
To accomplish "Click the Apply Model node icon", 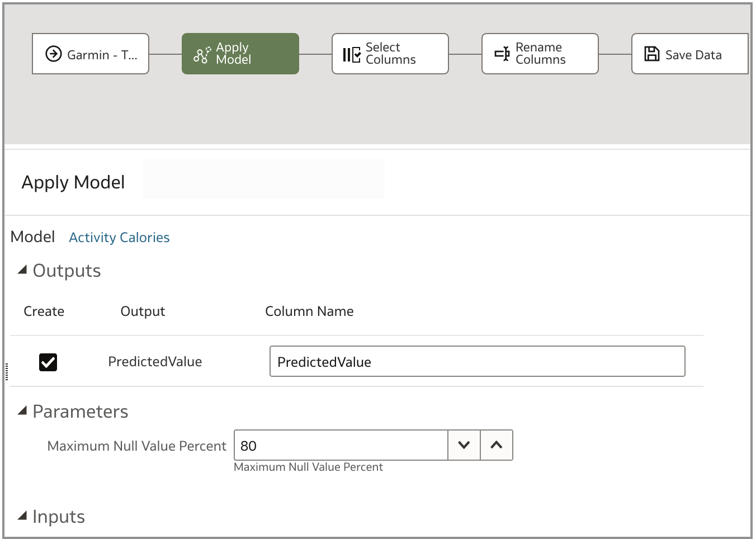I will pos(202,55).
